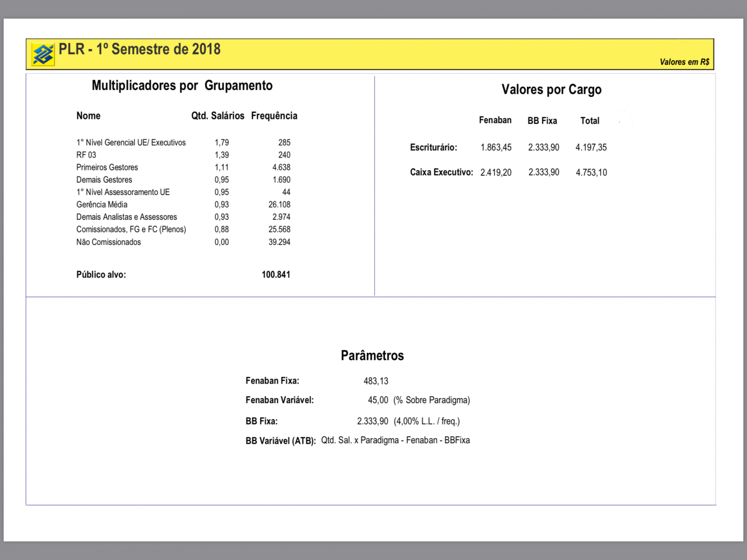
Task: Select the Multiplicadores por Grupamento heading
Action: click(x=182, y=86)
